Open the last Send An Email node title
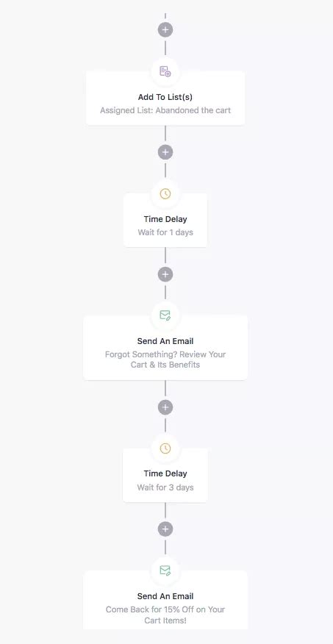 (165, 596)
